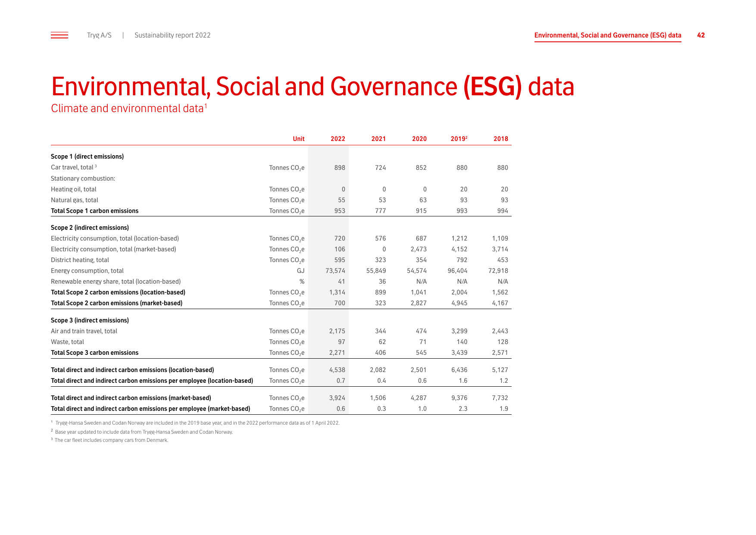Select the 2022 column header

click(338, 139)
